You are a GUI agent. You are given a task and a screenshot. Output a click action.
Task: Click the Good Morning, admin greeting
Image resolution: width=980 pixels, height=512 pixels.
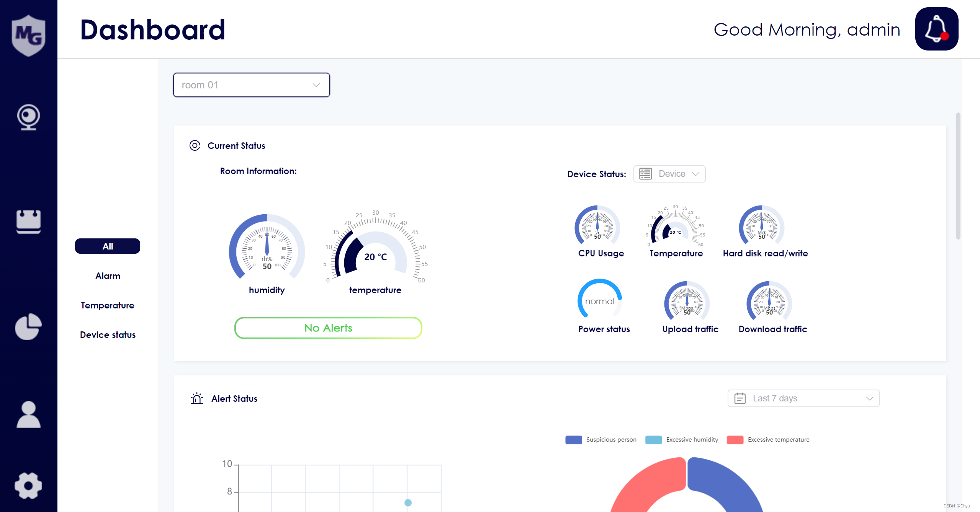[x=807, y=29]
